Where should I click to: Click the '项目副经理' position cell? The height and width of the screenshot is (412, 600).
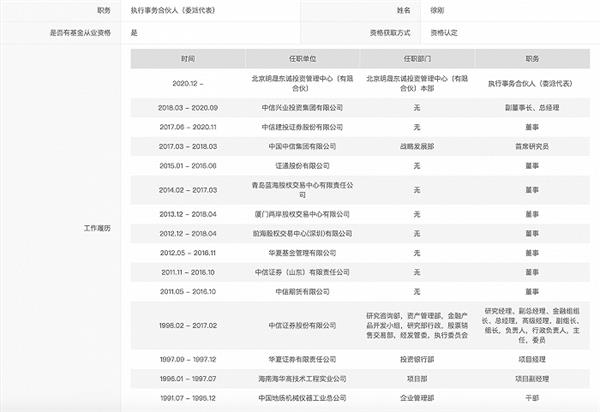pyautogui.click(x=532, y=379)
